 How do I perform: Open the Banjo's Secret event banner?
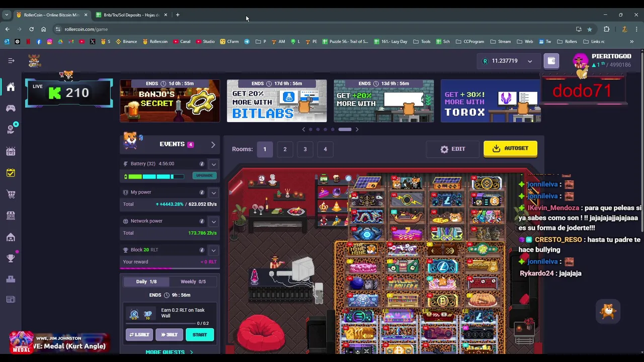(x=170, y=101)
